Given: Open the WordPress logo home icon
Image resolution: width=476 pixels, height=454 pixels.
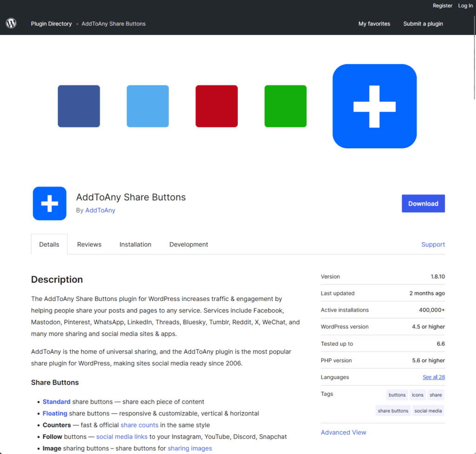Looking at the screenshot, I should tap(11, 23).
